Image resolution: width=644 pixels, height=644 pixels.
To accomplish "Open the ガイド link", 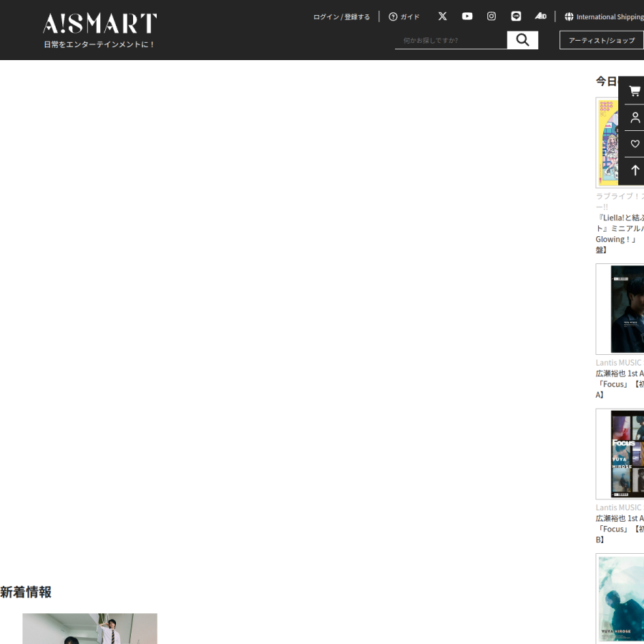I will point(410,17).
